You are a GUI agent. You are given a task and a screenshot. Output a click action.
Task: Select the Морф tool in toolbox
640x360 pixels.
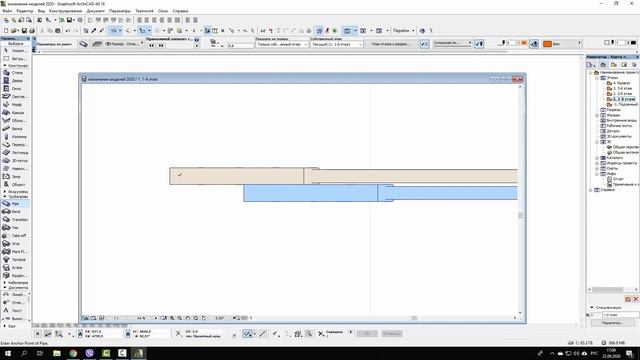pos(14,104)
